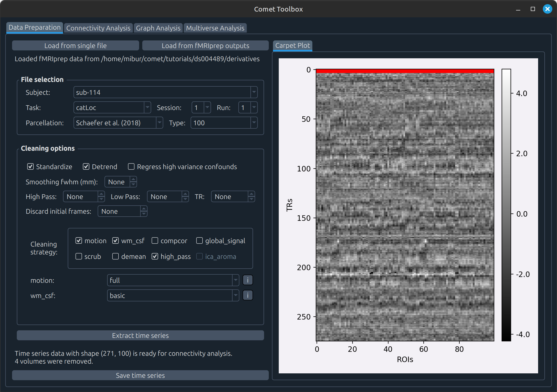The width and height of the screenshot is (557, 392).
Task: Open the Task dropdown showing catLoc
Action: (x=112, y=108)
